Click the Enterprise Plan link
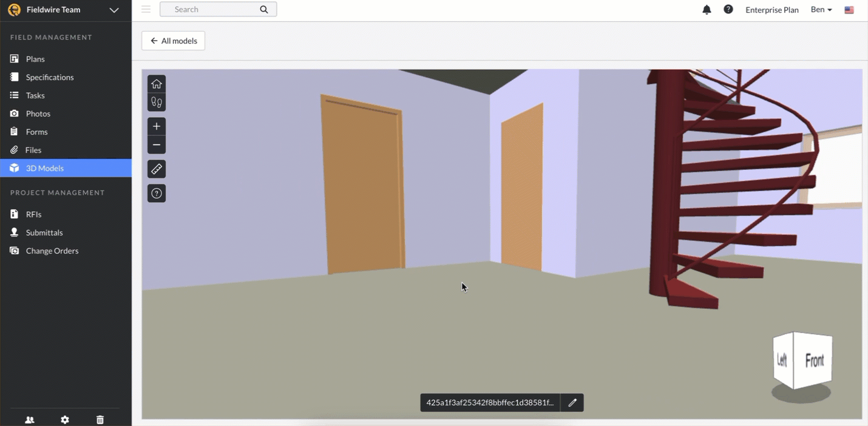Viewport: 868px width, 426px height. click(x=771, y=10)
